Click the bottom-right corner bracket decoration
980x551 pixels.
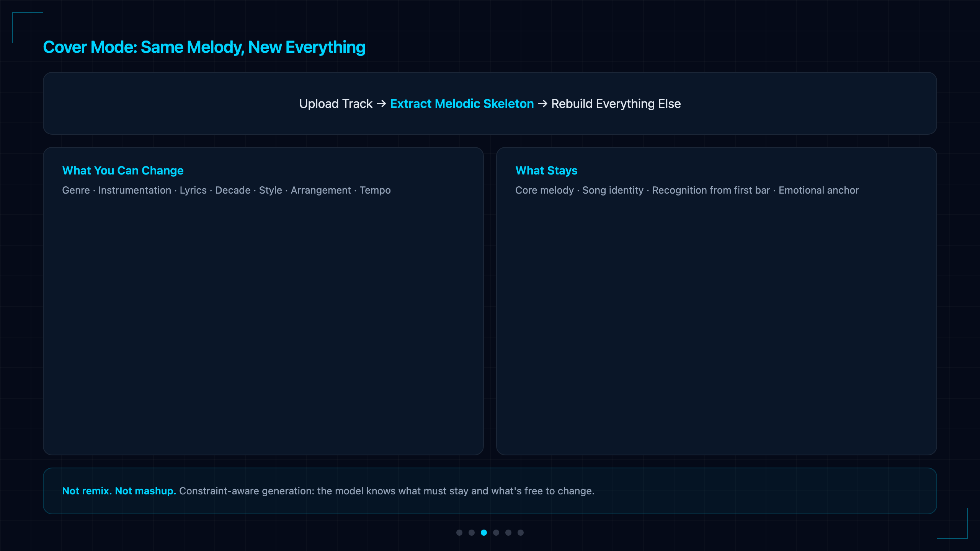pyautogui.click(x=952, y=523)
